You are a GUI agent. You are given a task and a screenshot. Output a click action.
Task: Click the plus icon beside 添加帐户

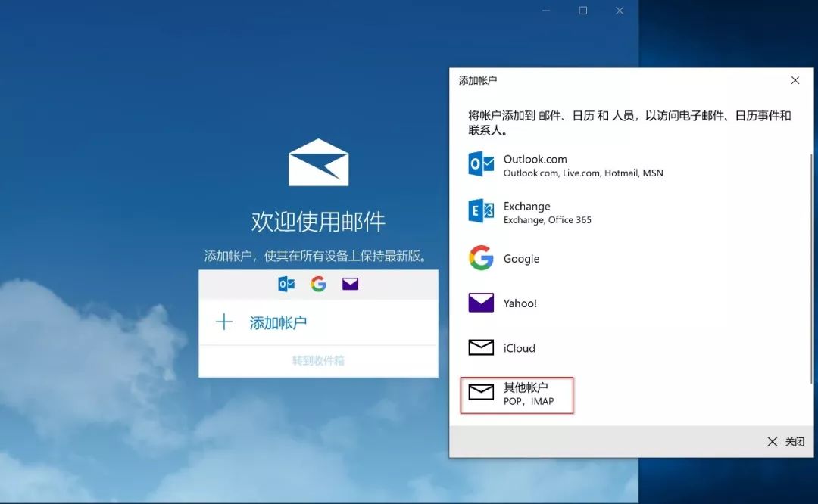click(x=224, y=322)
